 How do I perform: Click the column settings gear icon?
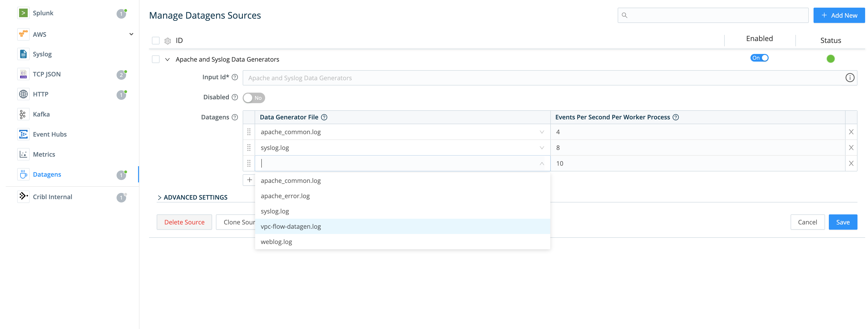pyautogui.click(x=167, y=41)
